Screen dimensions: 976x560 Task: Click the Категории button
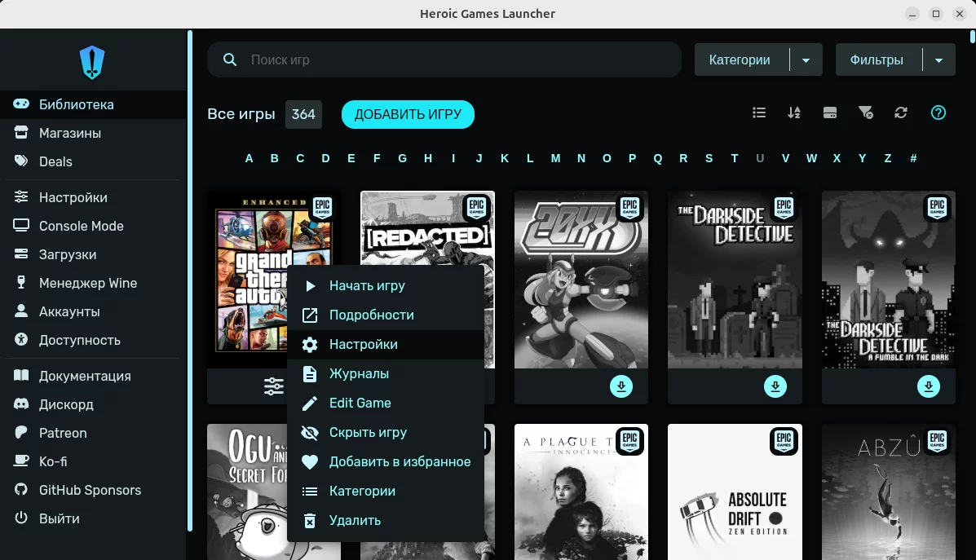pos(741,60)
